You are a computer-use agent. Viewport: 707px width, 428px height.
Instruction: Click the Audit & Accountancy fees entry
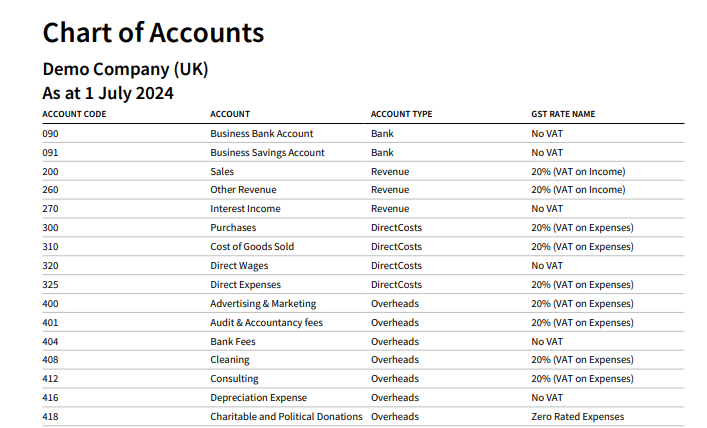[266, 322]
